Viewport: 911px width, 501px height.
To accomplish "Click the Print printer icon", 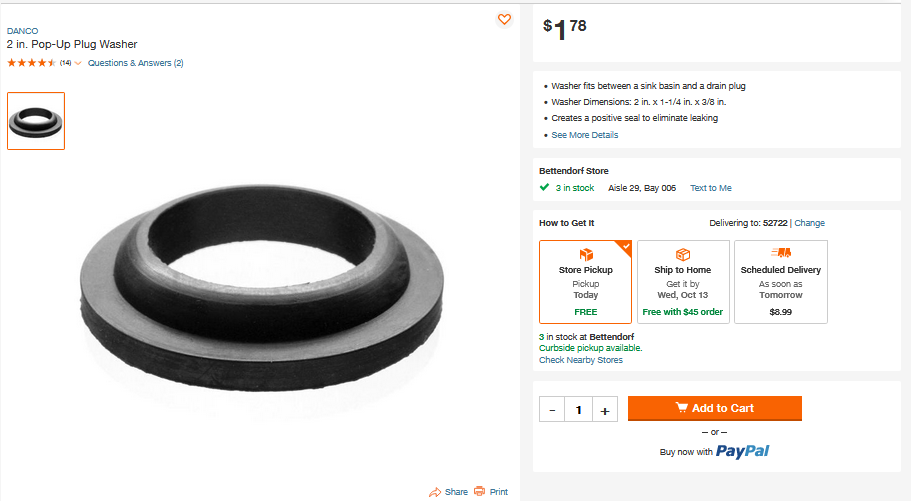I will tap(480, 491).
